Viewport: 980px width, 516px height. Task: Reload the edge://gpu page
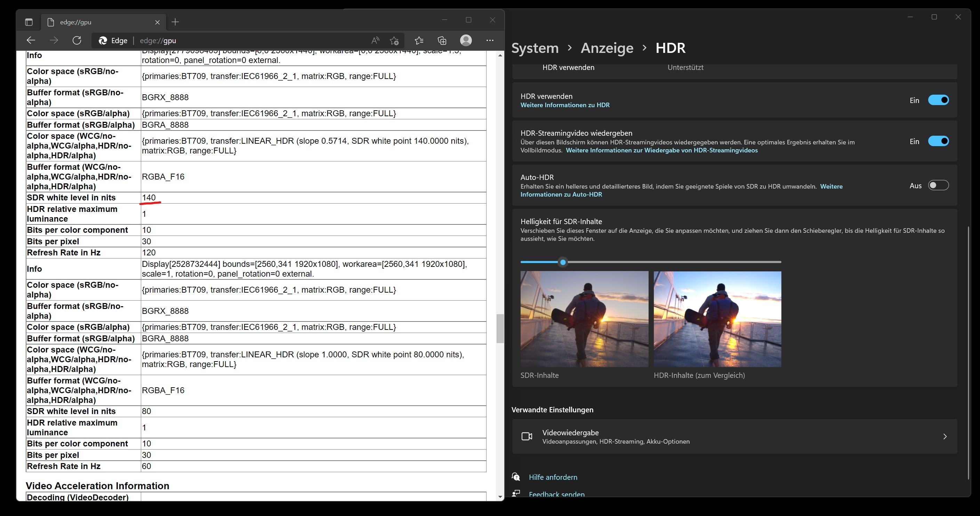[x=77, y=40]
